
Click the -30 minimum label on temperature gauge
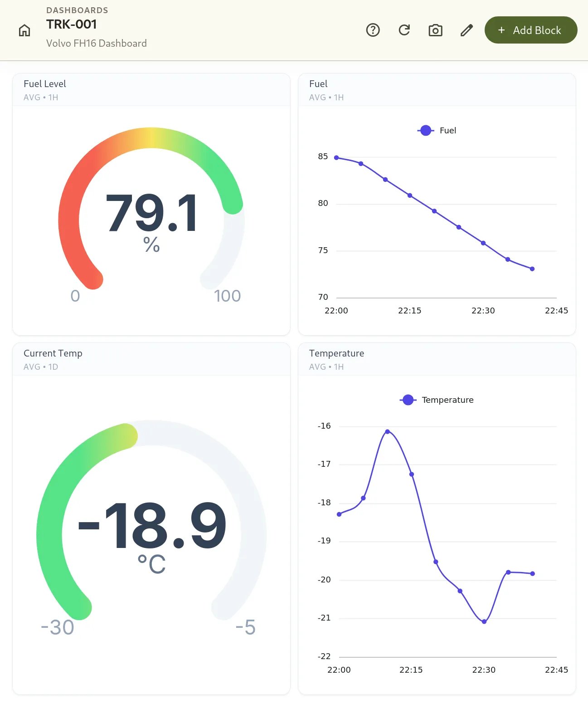click(58, 628)
